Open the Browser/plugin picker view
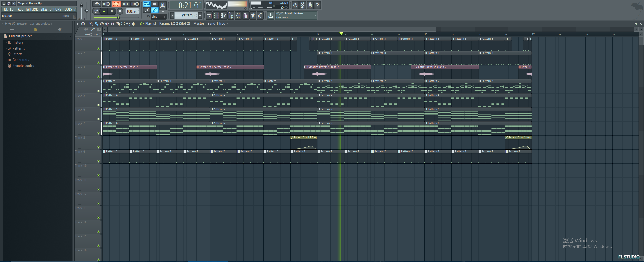644x262 pixels. click(231, 16)
